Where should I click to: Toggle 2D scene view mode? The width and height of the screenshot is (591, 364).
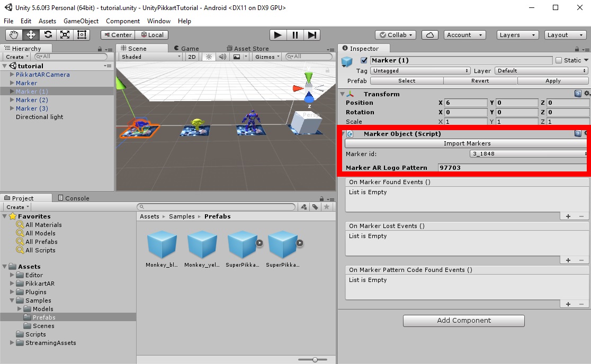(192, 57)
